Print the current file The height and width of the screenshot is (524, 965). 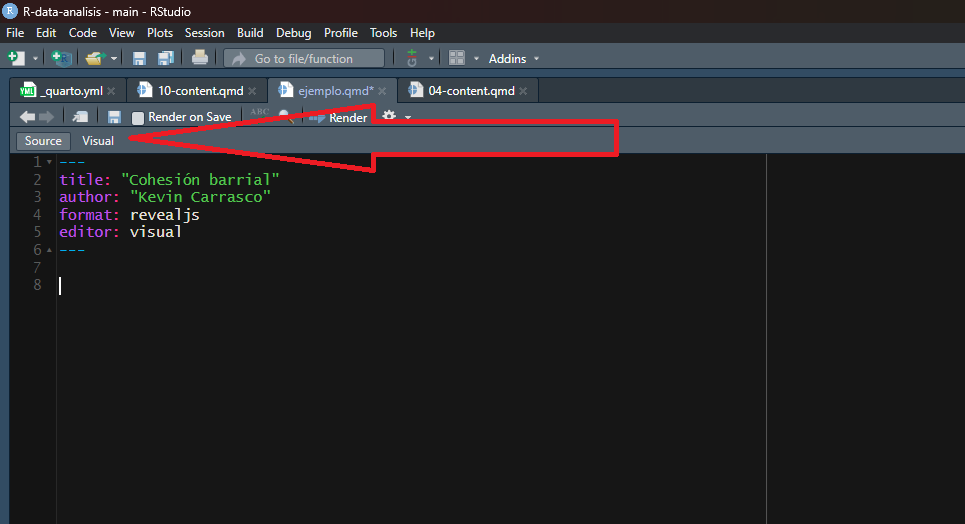click(x=200, y=58)
